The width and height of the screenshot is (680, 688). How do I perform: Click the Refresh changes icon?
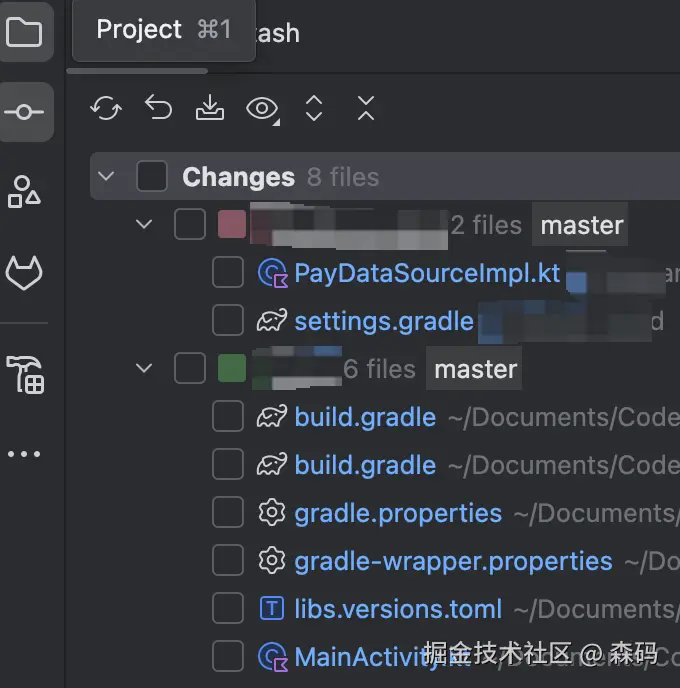[106, 108]
